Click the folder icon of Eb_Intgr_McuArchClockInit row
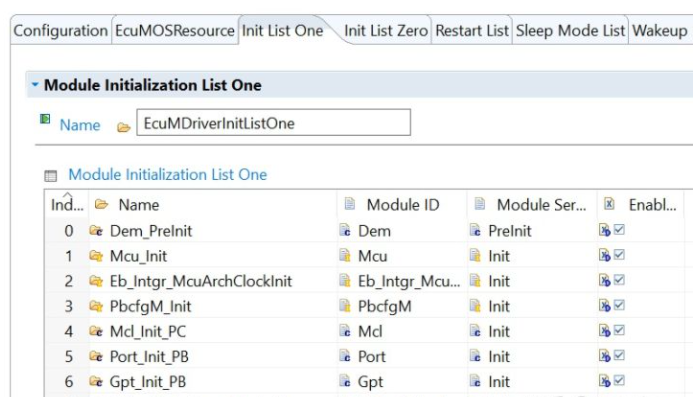The width and height of the screenshot is (696, 397). click(96, 281)
